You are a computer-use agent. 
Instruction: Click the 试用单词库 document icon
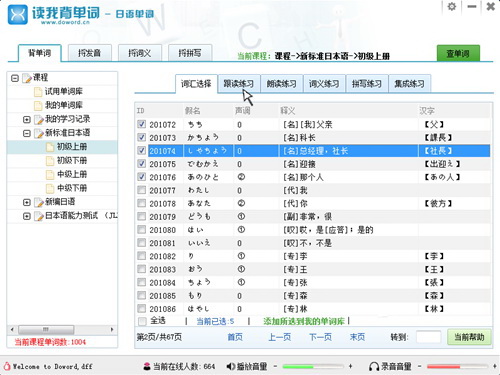tap(38, 92)
